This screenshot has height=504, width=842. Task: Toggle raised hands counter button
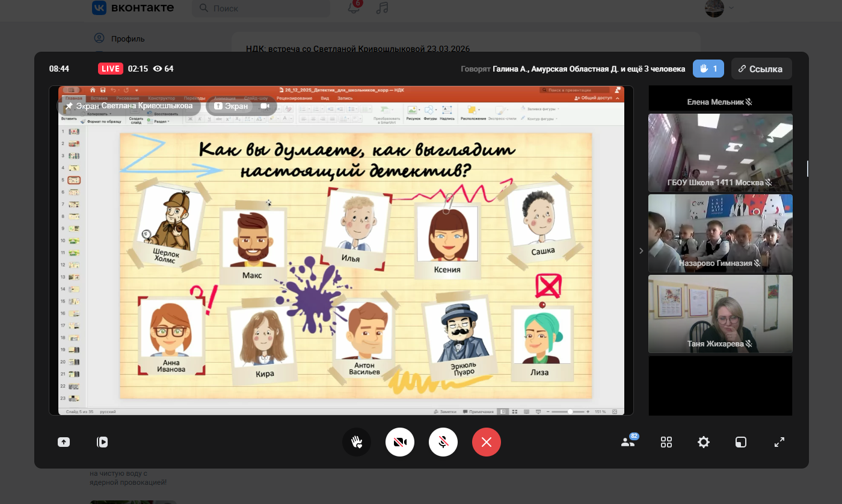[x=708, y=69]
